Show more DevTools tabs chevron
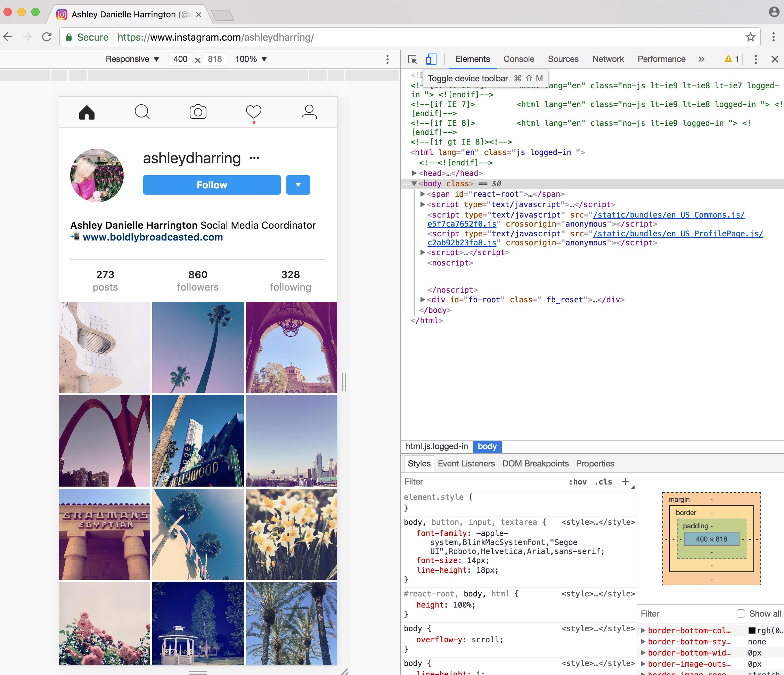This screenshot has width=784, height=675. click(x=701, y=59)
